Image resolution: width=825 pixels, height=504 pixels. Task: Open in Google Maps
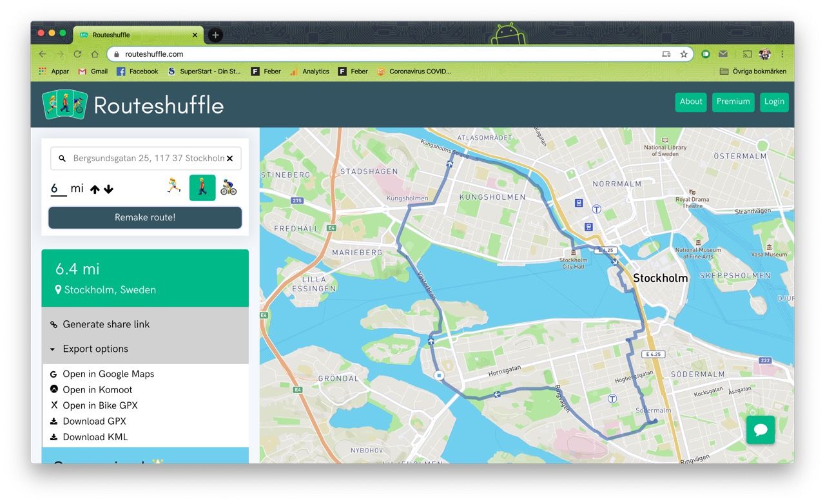coord(108,374)
